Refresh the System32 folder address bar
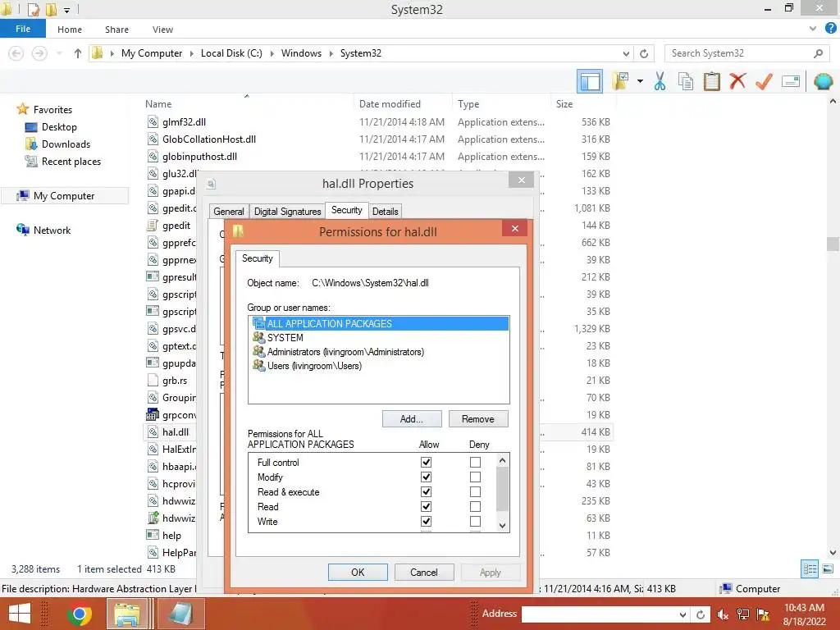The height and width of the screenshot is (630, 840). tap(644, 53)
